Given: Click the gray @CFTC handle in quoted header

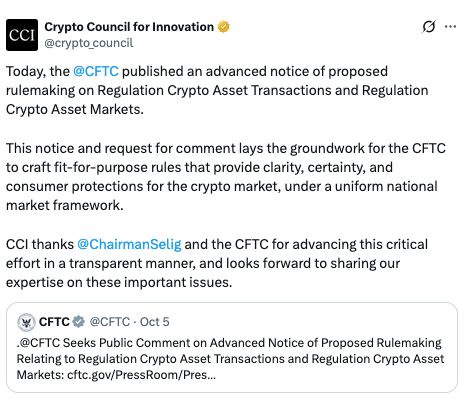Looking at the screenshot, I should click(x=110, y=322).
